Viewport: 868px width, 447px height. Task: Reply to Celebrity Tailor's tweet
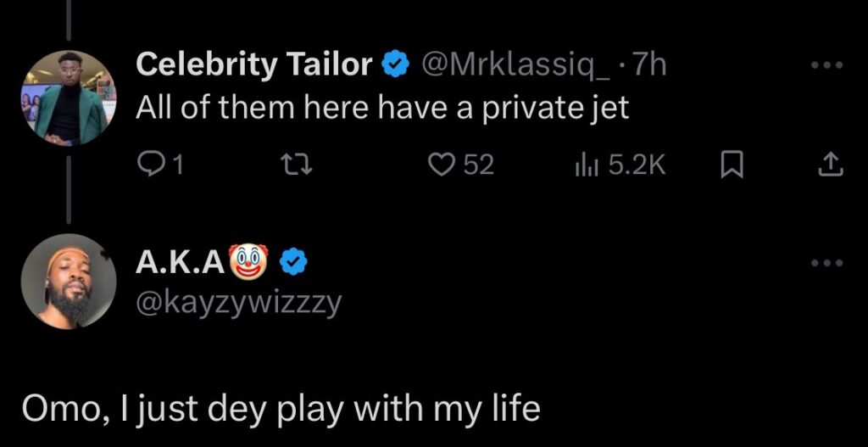click(149, 164)
